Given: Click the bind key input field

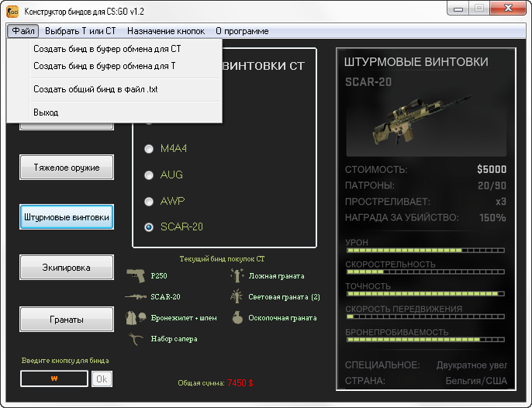Looking at the screenshot, I should click(54, 379).
